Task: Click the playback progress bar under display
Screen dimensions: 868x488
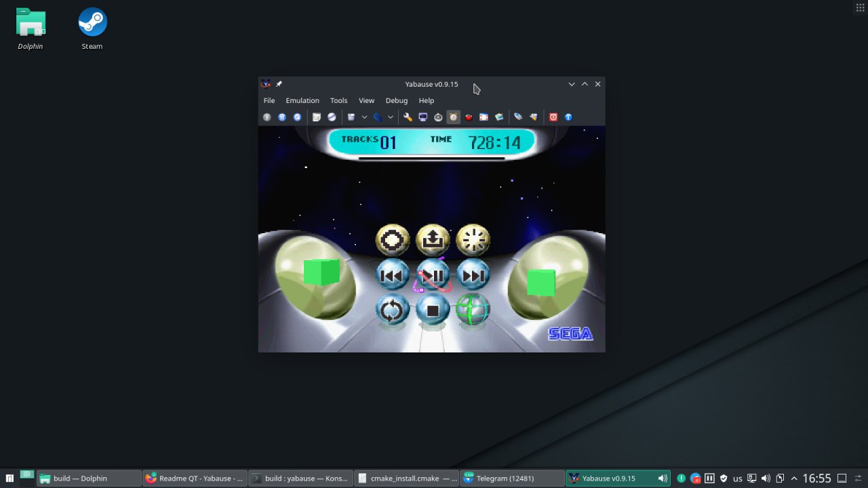Action: [431, 159]
